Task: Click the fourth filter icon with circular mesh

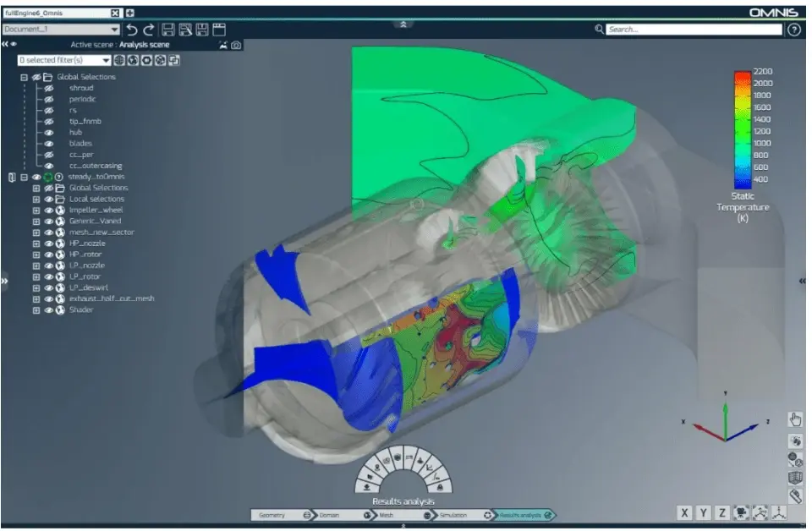Action: pyautogui.click(x=161, y=60)
